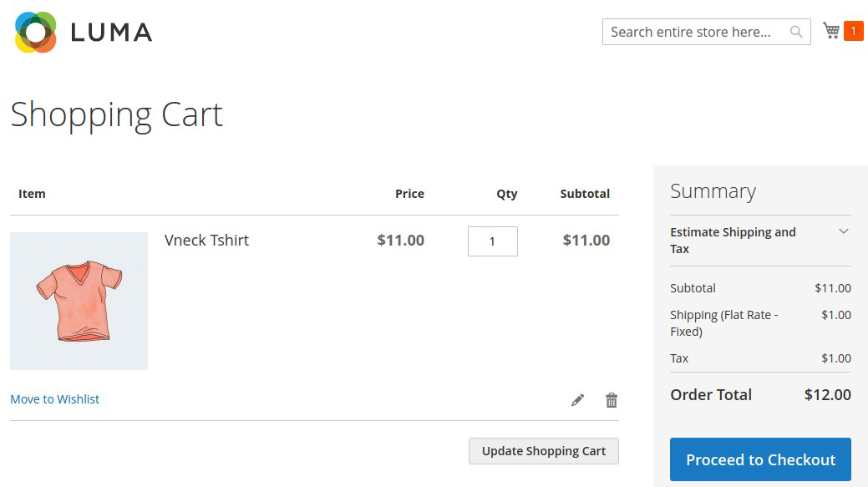The width and height of the screenshot is (868, 487).
Task: Open the Vneck Tshirt product thumbnail
Action: coord(79,301)
